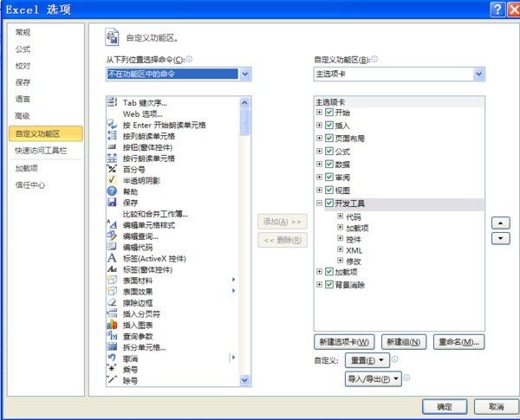Expand the 开始 tree node
This screenshot has width=520, height=420.
click(x=319, y=112)
